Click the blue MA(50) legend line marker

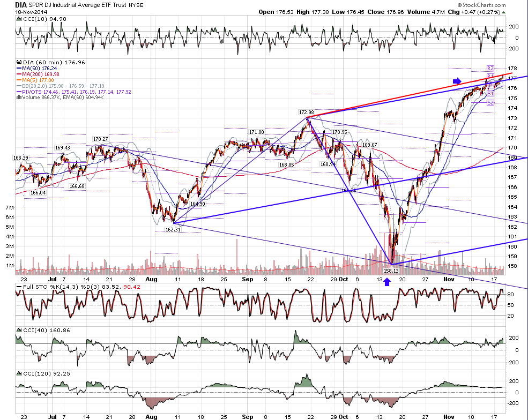click(x=19, y=69)
